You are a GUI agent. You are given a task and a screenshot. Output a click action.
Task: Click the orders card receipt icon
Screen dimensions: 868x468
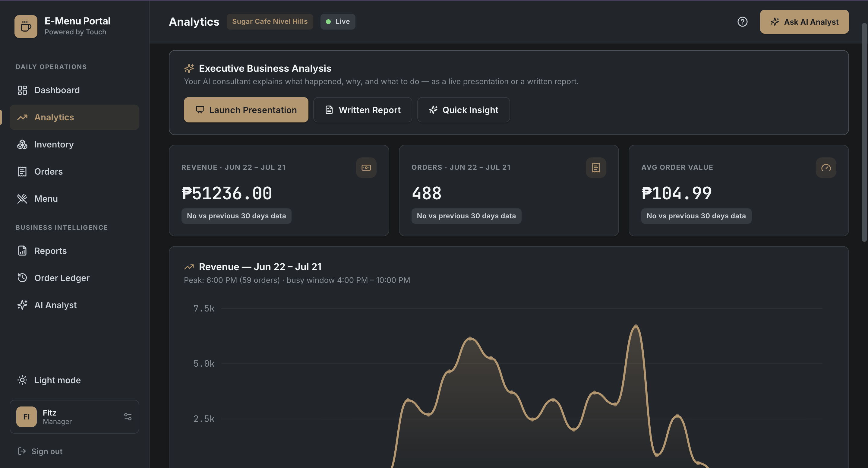pos(596,167)
